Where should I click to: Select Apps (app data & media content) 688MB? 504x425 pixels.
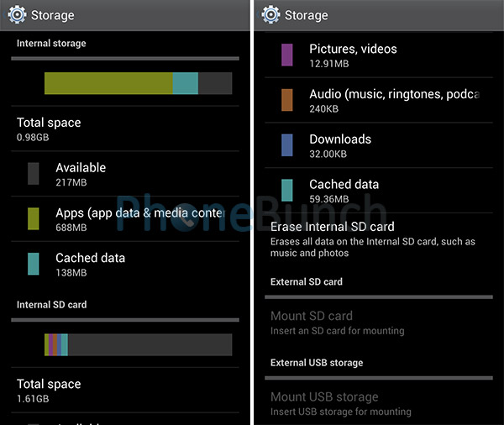pos(125,219)
